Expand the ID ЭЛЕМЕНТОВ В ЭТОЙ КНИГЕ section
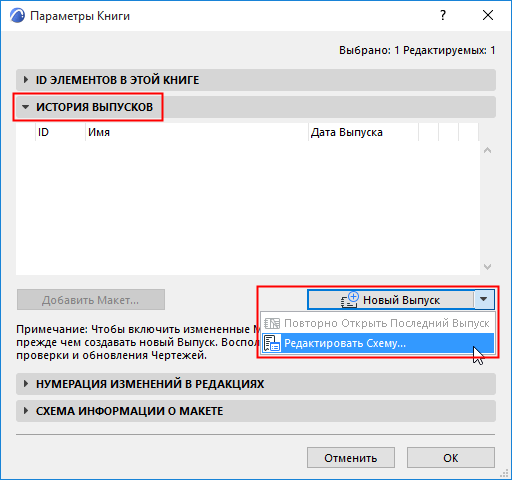 coord(256,80)
